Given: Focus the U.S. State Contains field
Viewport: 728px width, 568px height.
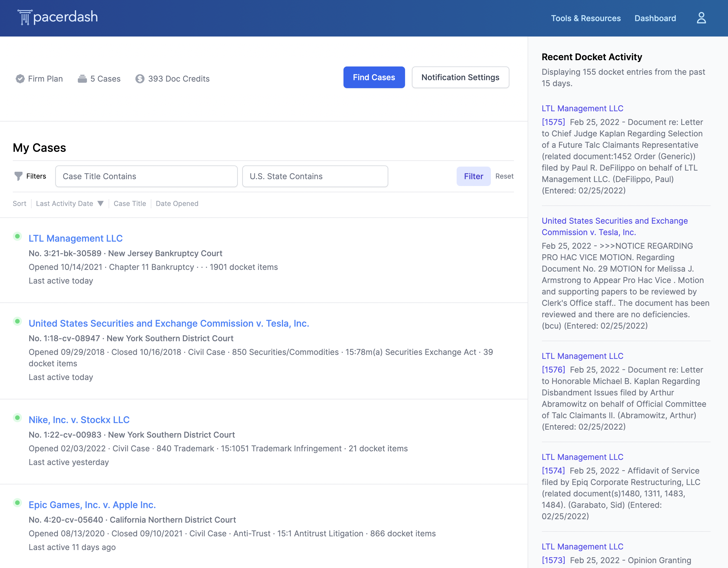Looking at the screenshot, I should [x=315, y=176].
